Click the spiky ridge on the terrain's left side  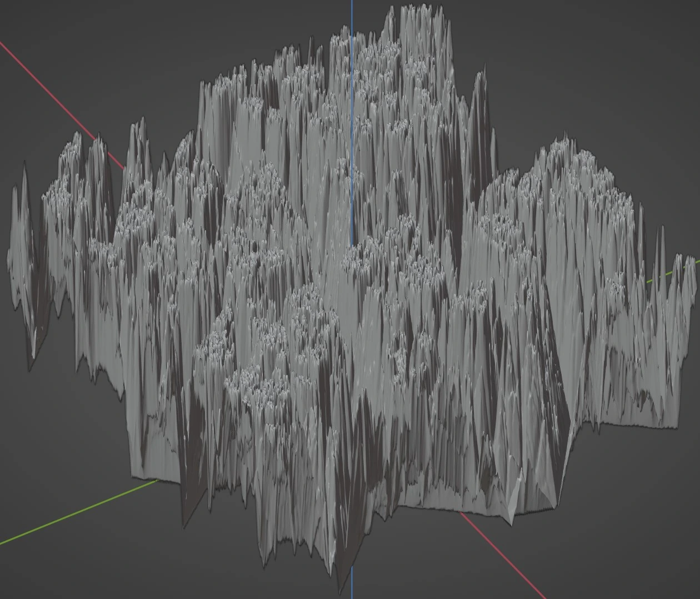pyautogui.click(x=72, y=167)
